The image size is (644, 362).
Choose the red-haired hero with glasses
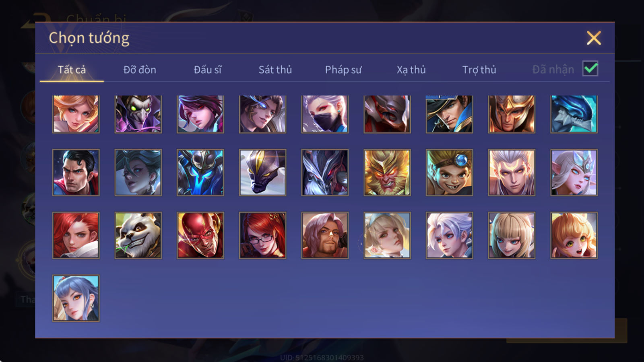[262, 235]
